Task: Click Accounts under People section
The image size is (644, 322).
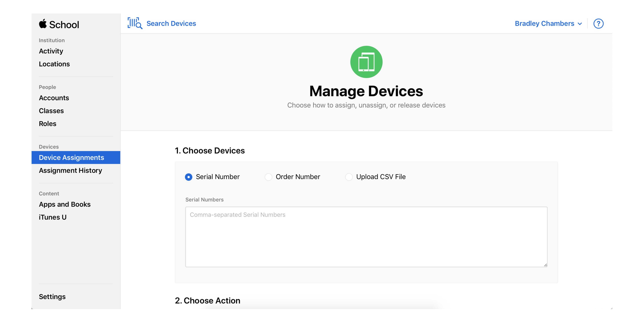Action: point(54,98)
